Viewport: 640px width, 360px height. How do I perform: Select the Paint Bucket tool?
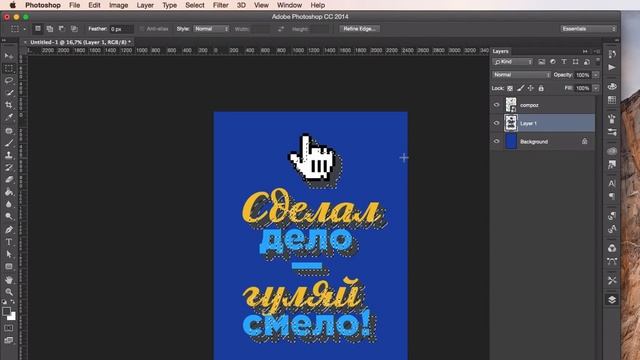9,192
